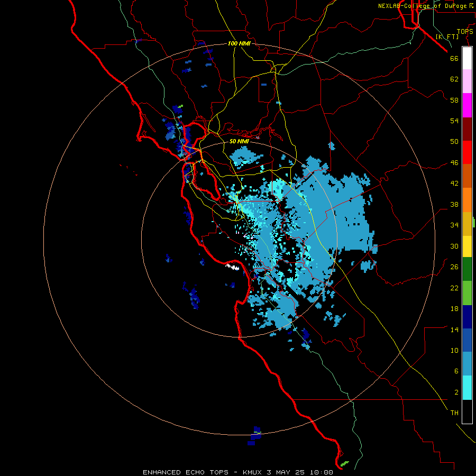Click the 42 legend value
Screen dimensions: 476x476
coord(454,184)
